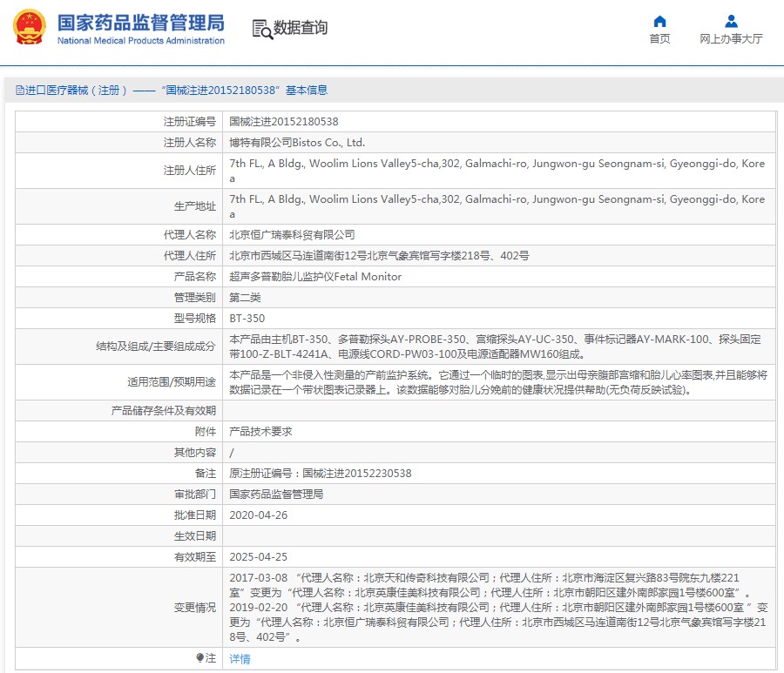This screenshot has width=784, height=673.
Task: Click the 代理人名称 row label
Action: [x=190, y=234]
